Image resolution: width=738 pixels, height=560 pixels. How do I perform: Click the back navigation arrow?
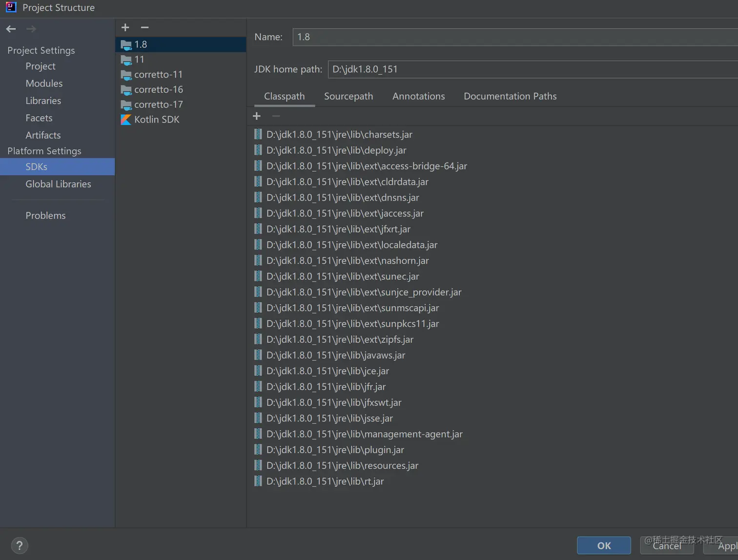click(11, 29)
